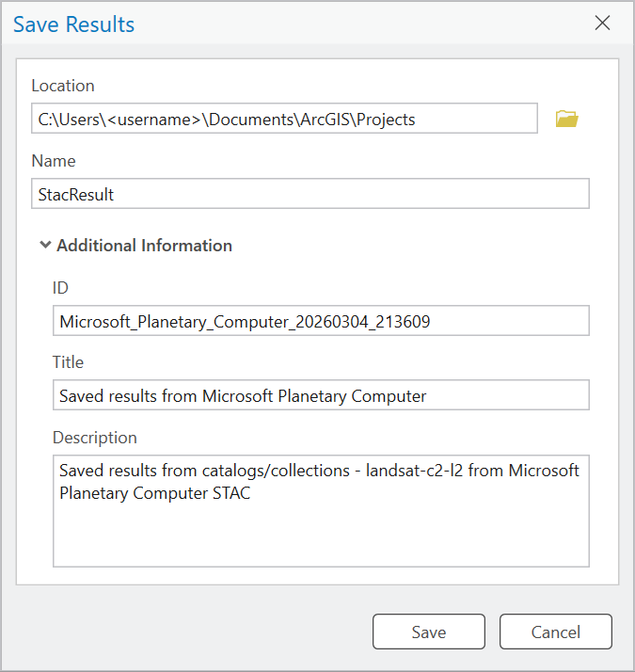Open the folder browse icon next to Location
This screenshot has width=635, height=672.
566,119
